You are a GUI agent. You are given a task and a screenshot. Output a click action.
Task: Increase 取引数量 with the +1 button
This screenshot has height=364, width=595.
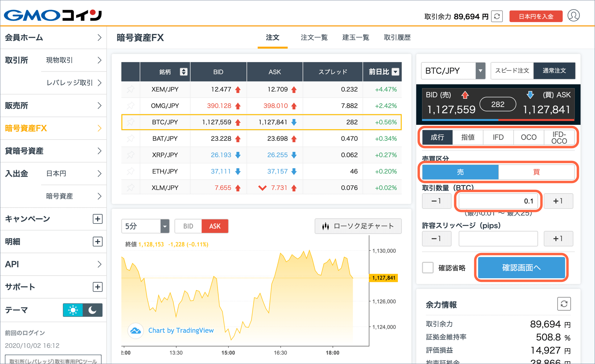point(558,201)
